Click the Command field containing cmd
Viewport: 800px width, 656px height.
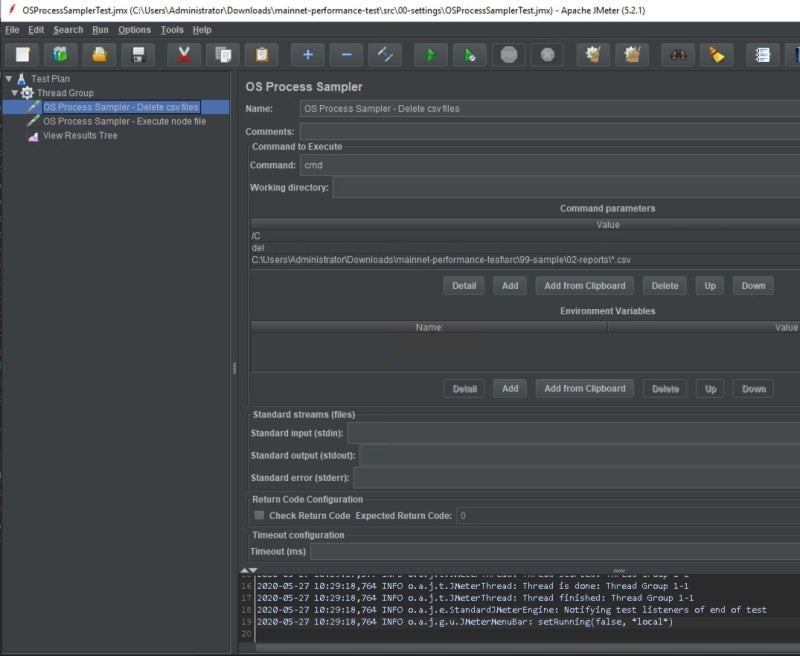(x=550, y=165)
